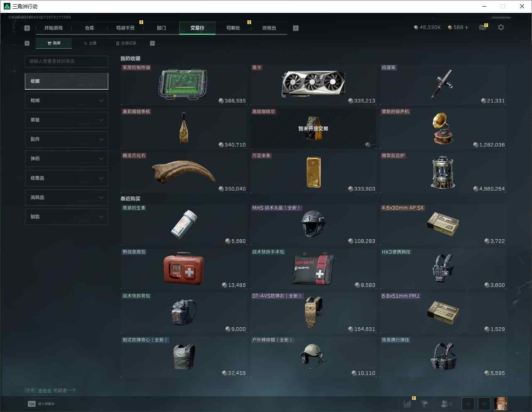The height and width of the screenshot is (412, 532).
Task: Open the 瓶装抗生素 antibiotics bottle item
Action: click(x=183, y=225)
